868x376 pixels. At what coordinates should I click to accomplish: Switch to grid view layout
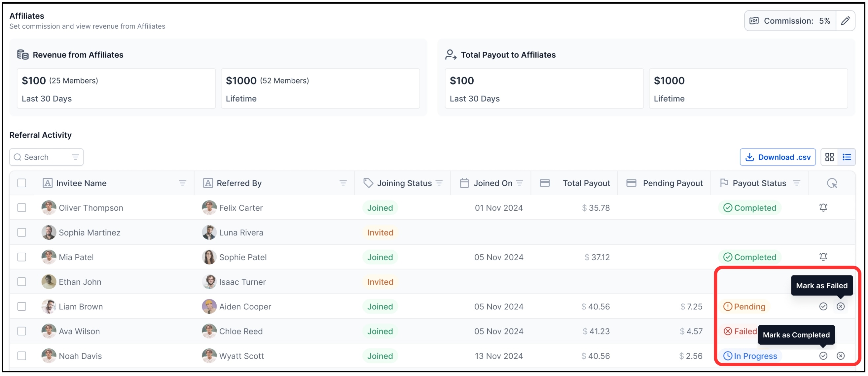tap(829, 157)
